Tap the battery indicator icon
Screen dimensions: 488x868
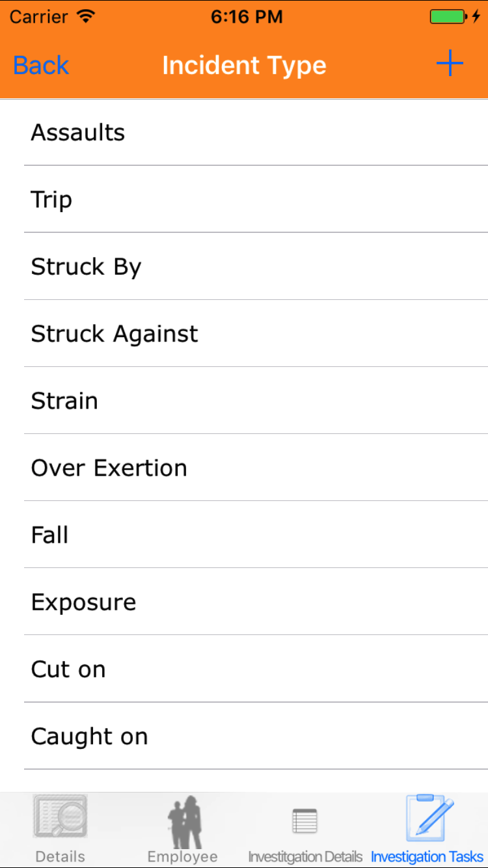pos(448,17)
